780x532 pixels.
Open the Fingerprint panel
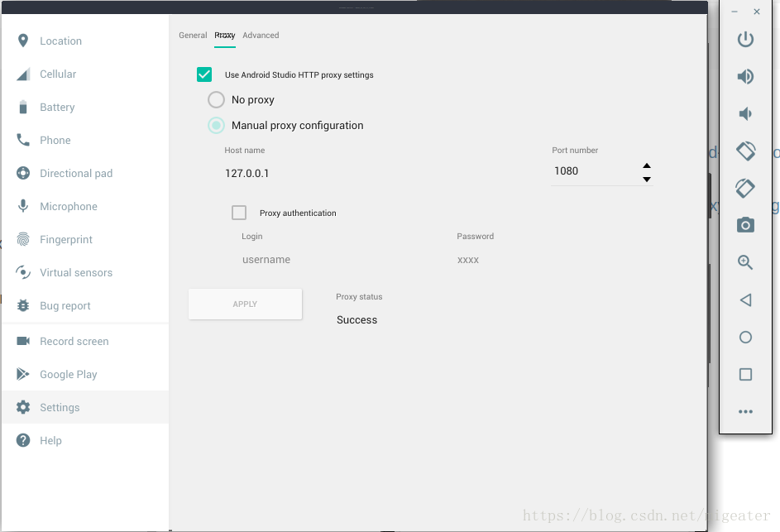click(85, 239)
